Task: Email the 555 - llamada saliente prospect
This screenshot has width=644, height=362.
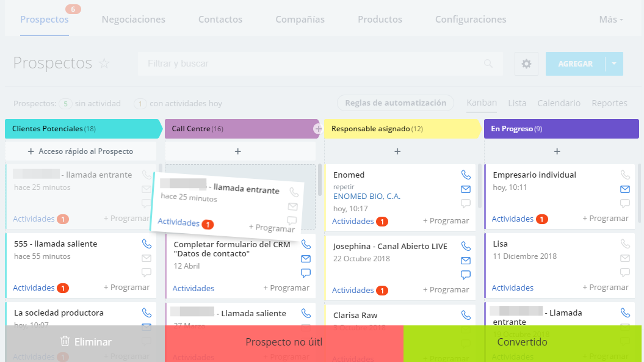Action: point(147,258)
